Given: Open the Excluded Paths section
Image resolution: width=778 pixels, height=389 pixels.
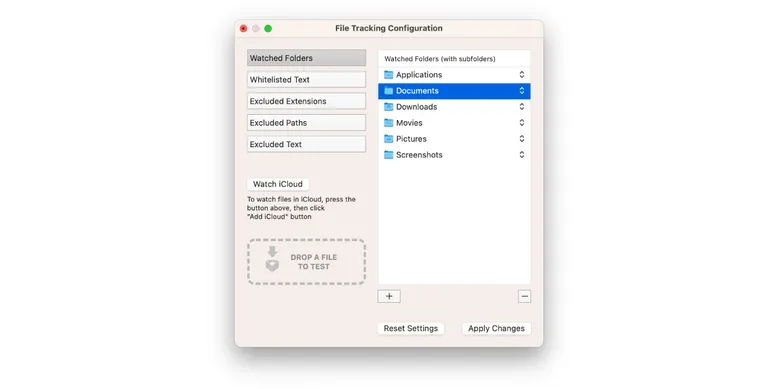Looking at the screenshot, I should tap(306, 123).
